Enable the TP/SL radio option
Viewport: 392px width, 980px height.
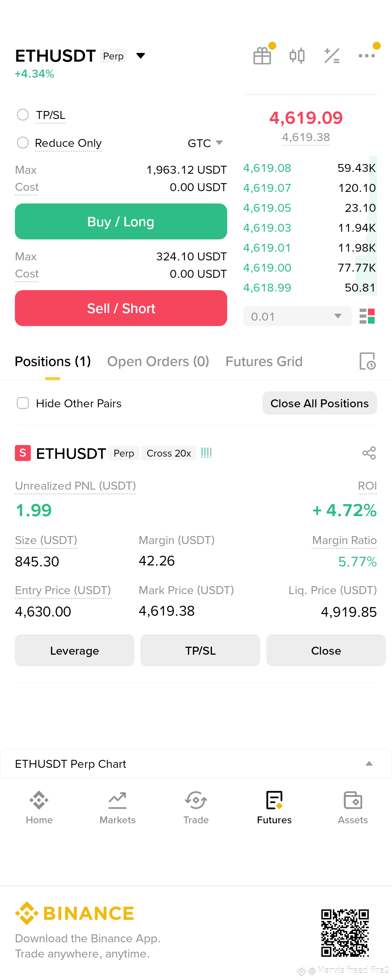(23, 115)
